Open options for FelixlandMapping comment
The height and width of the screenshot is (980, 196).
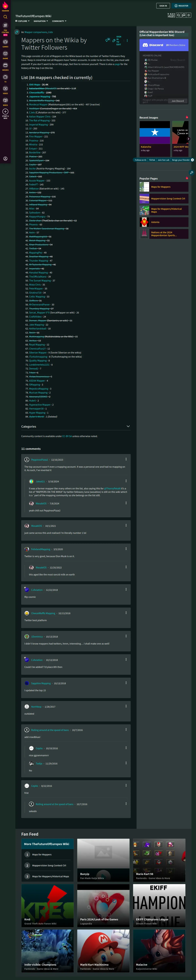[126, 549]
